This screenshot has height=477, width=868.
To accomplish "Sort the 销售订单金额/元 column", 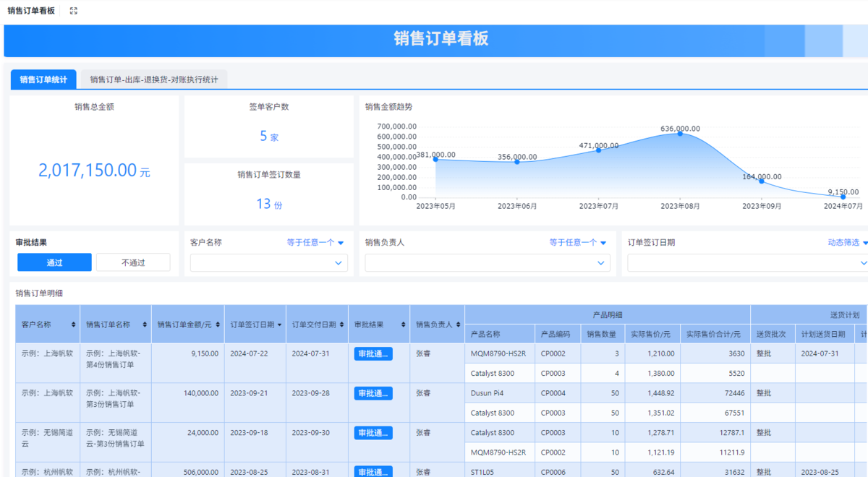I will [218, 325].
